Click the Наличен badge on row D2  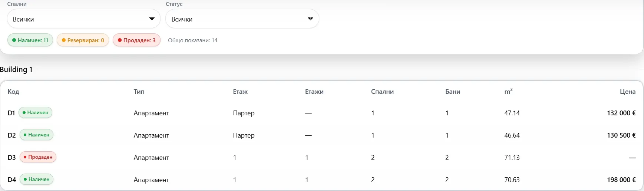tap(36, 135)
